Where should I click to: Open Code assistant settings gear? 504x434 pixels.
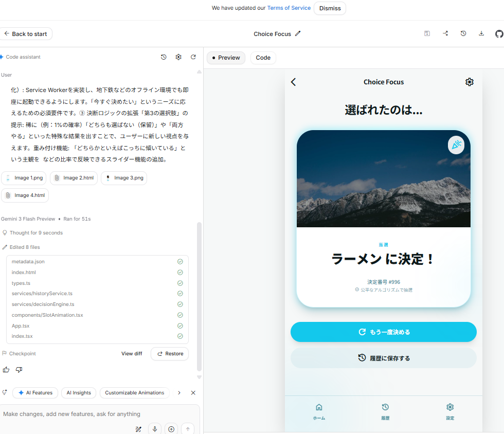[178, 57]
